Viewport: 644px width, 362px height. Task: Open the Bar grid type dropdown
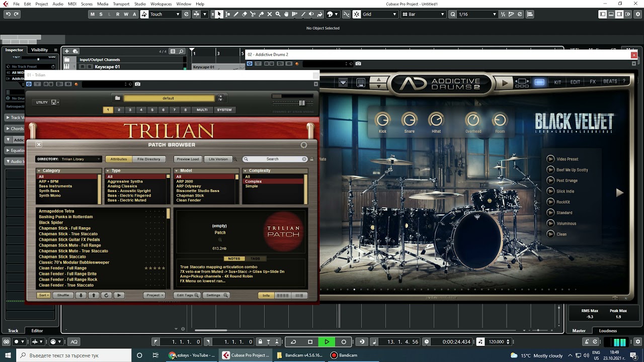(x=424, y=14)
